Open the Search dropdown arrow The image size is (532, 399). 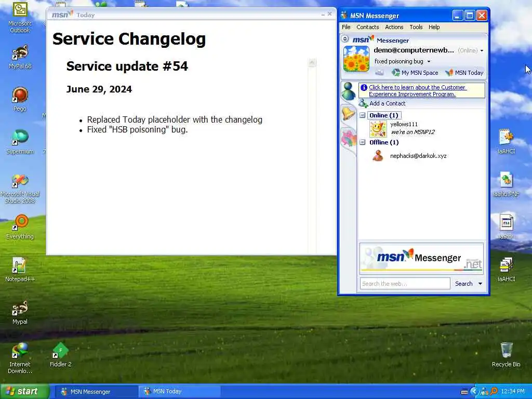480,284
